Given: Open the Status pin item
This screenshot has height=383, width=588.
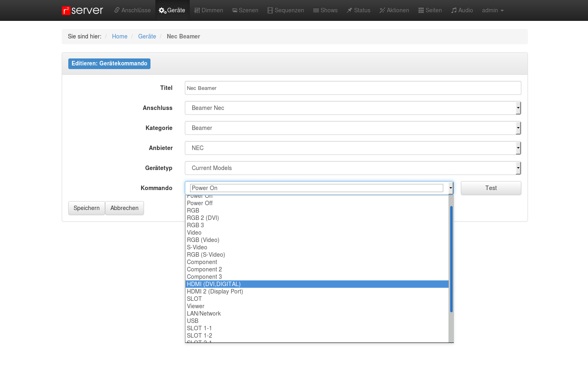Looking at the screenshot, I should 358,10.
